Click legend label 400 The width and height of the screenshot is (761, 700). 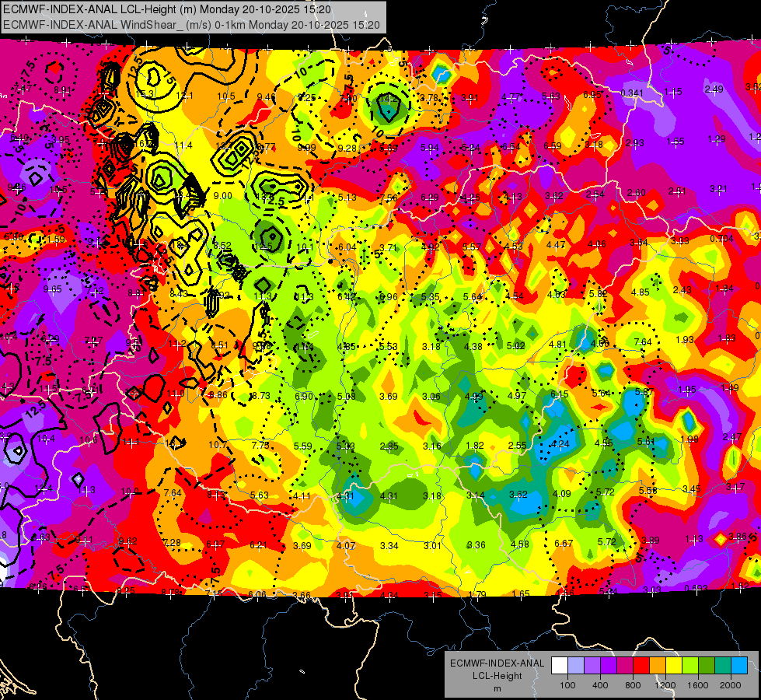tap(600, 685)
